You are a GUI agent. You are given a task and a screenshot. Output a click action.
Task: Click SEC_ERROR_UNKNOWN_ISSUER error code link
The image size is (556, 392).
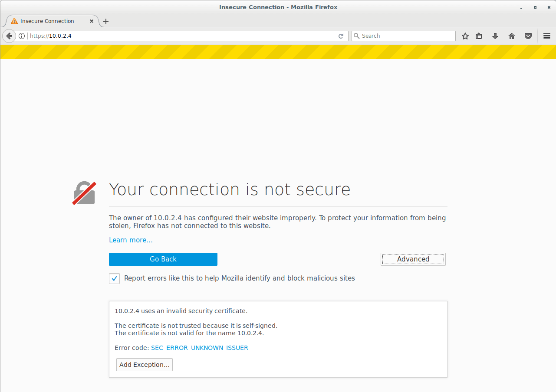pos(200,348)
